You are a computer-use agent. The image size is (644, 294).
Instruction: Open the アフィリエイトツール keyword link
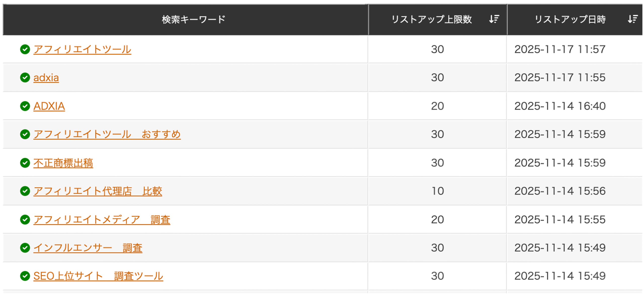82,49
